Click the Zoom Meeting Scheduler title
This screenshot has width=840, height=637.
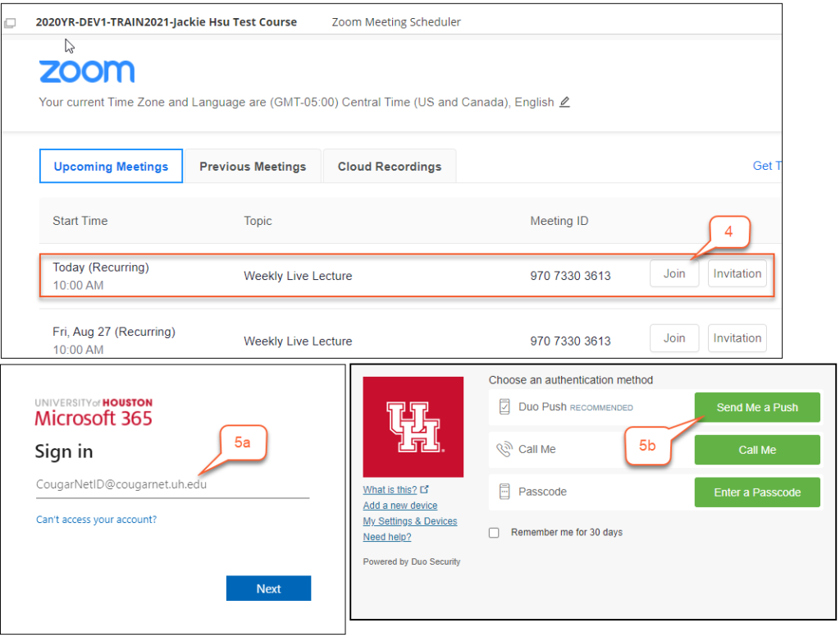tap(396, 22)
